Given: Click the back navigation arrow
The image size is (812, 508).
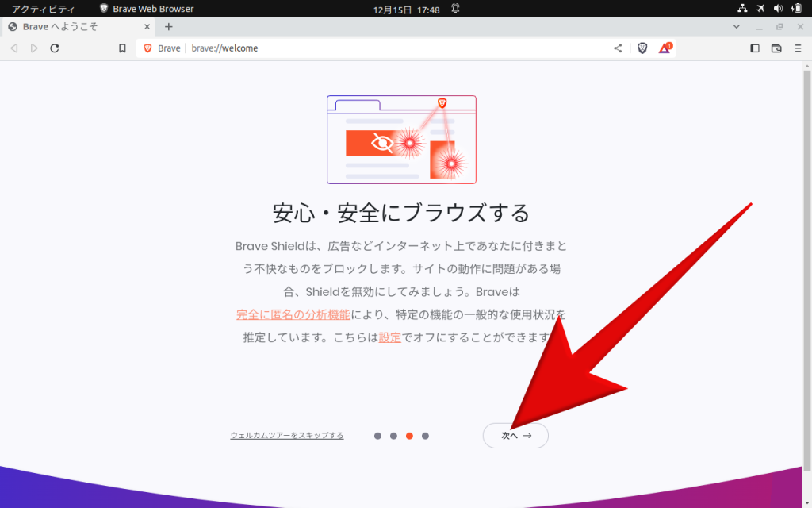Looking at the screenshot, I should click(x=14, y=48).
